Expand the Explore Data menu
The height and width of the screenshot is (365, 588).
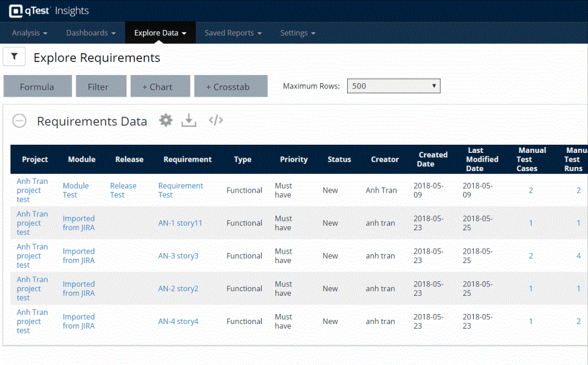click(x=160, y=33)
